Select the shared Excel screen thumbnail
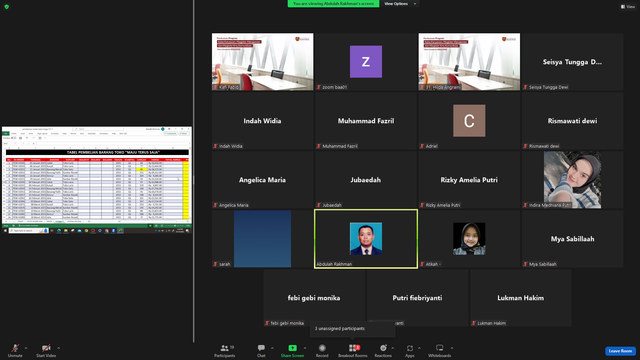640x360 pixels. 97,180
